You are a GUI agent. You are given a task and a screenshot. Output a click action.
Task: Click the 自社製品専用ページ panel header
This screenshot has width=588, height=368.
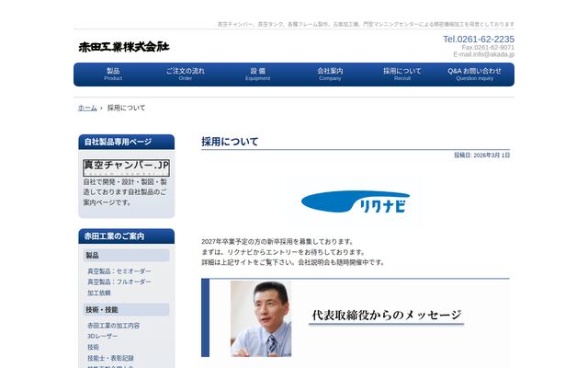(127, 142)
